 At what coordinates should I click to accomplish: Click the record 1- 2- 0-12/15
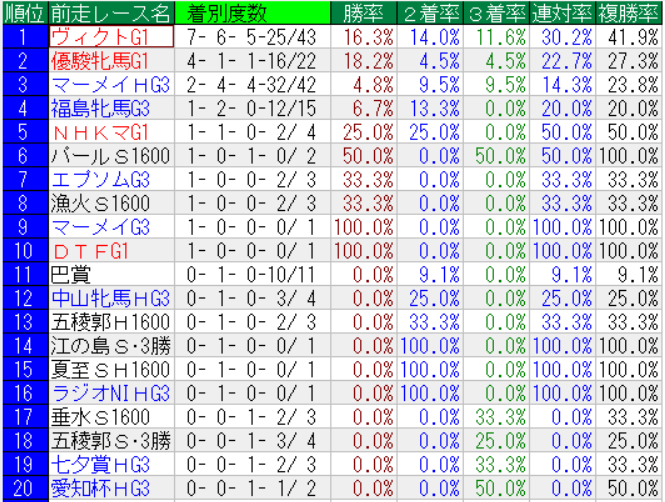(x=252, y=108)
